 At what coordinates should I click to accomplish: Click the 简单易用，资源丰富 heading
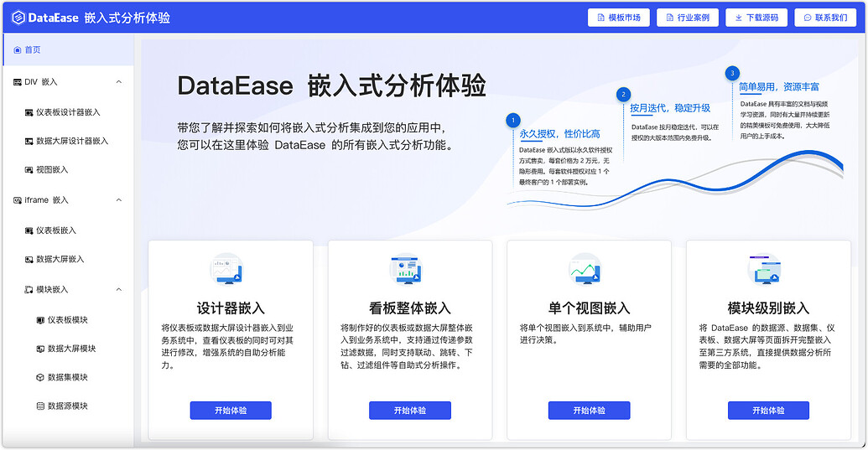pyautogui.click(x=779, y=87)
